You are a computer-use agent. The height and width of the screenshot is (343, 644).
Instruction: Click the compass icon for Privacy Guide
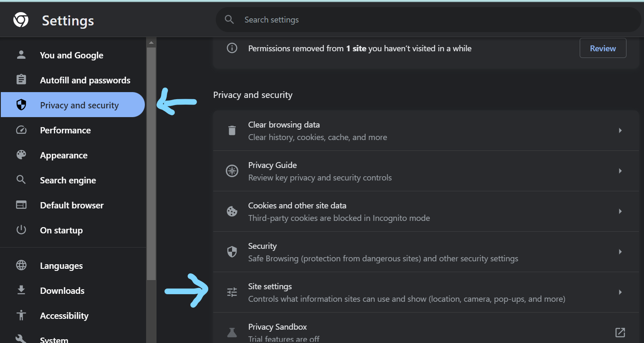click(x=232, y=171)
